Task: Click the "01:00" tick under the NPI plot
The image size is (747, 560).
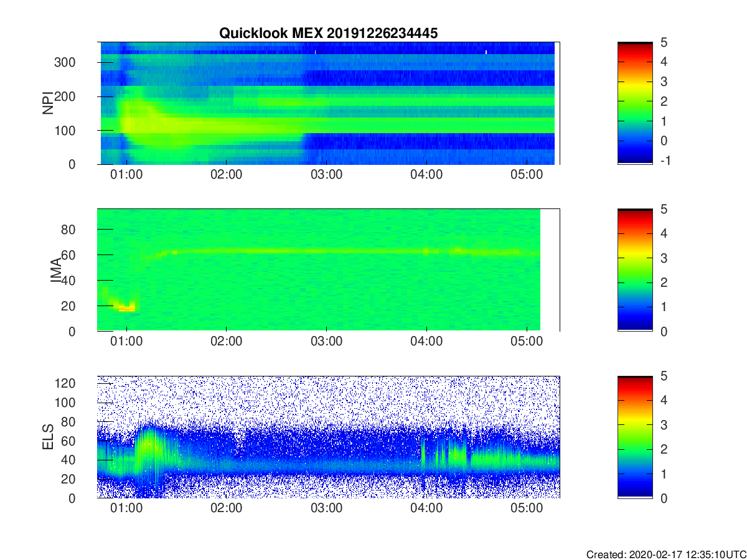Action: coord(126,174)
